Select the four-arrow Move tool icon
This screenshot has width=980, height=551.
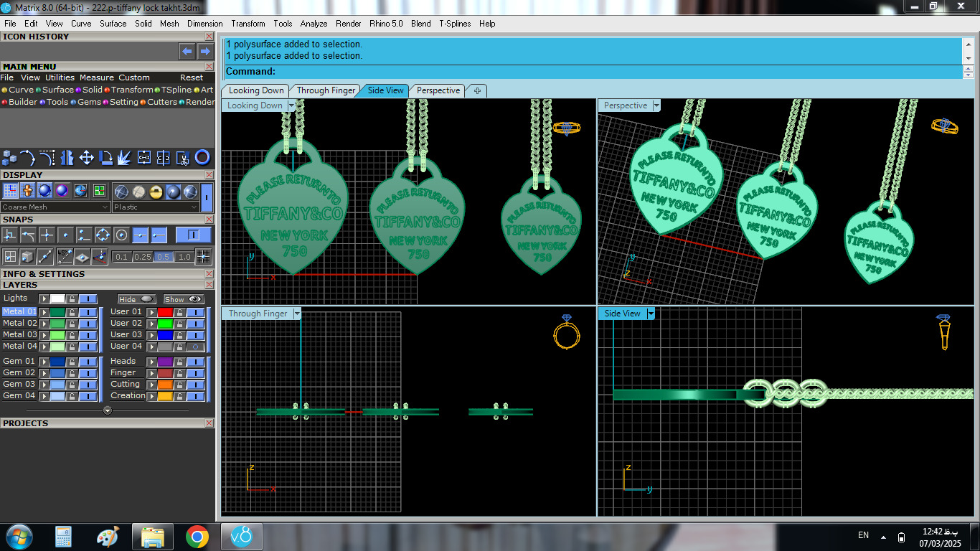86,158
